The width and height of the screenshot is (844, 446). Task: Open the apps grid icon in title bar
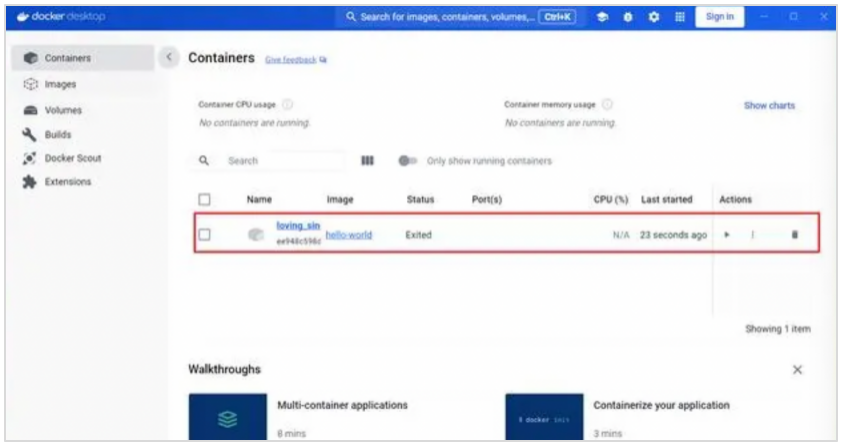coord(680,17)
